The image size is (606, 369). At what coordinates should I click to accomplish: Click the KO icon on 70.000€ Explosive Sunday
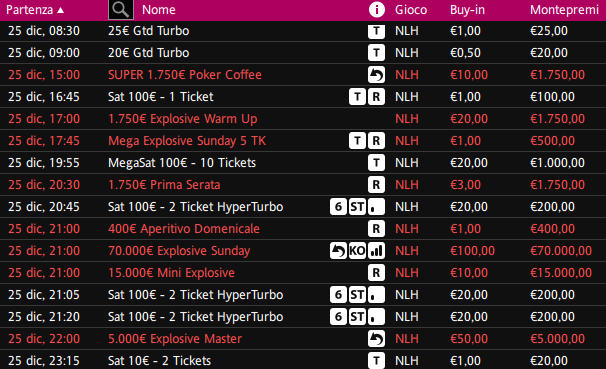(x=357, y=252)
